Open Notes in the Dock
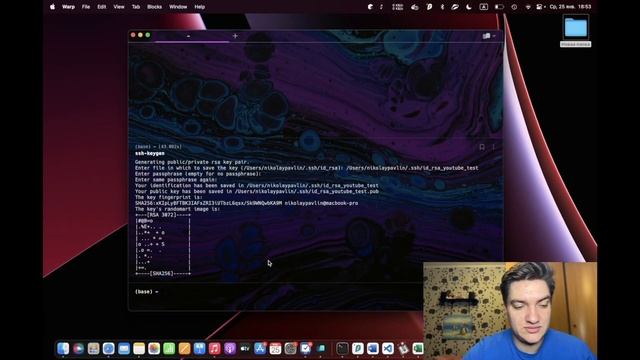This screenshot has height=360, width=640. pyautogui.click(x=139, y=348)
